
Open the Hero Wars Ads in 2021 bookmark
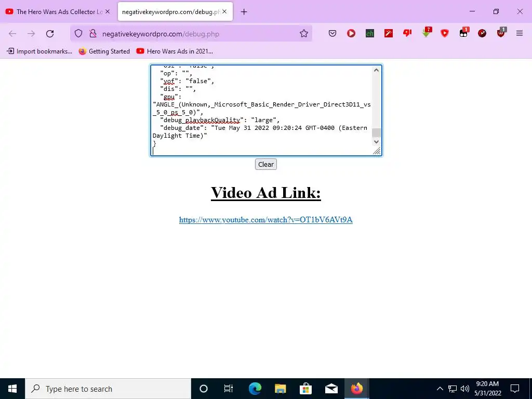175,51
